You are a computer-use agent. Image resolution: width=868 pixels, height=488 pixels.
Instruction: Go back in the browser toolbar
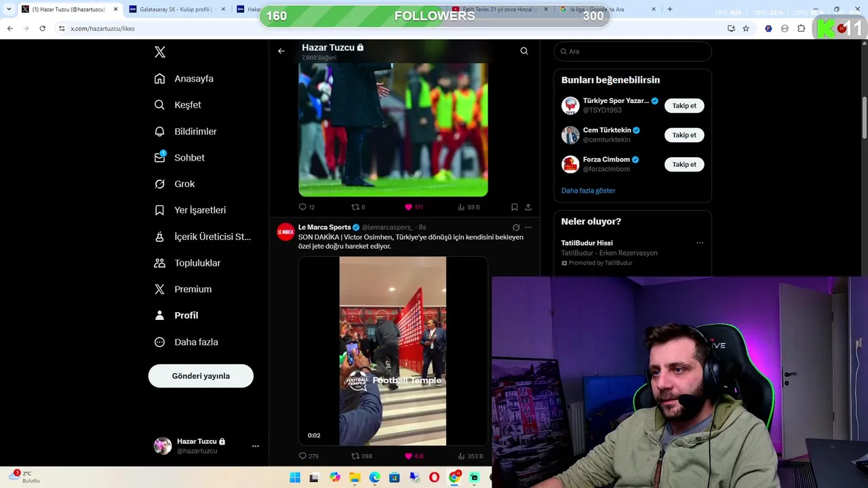click(x=9, y=28)
